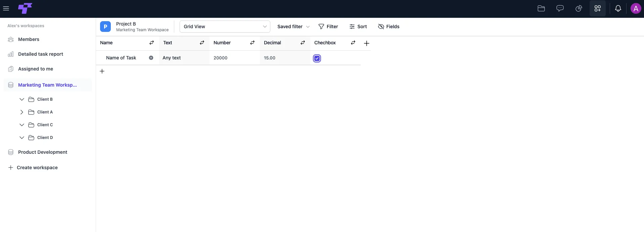Collapse the Client B folder
This screenshot has height=232, width=644.
22,99
